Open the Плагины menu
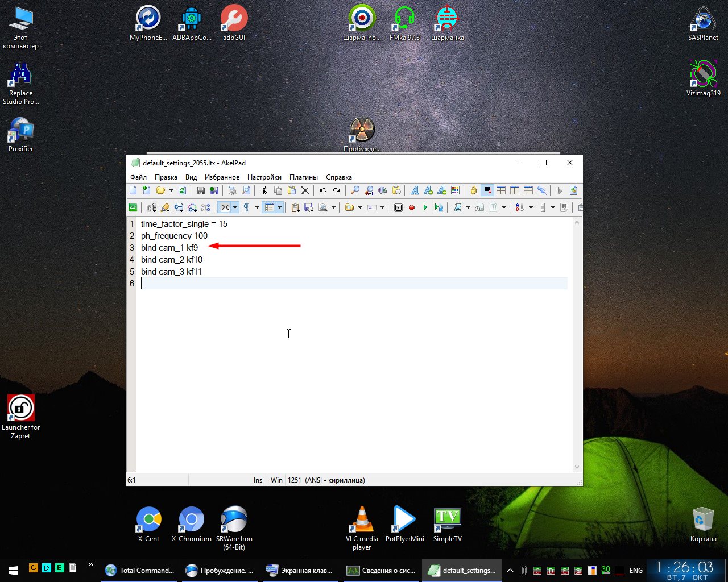Image resolution: width=728 pixels, height=582 pixels. click(x=303, y=177)
